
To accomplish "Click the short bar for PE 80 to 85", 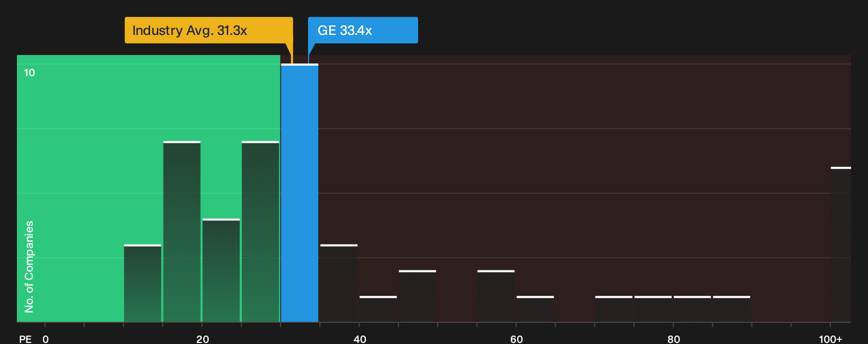I will point(692,309).
